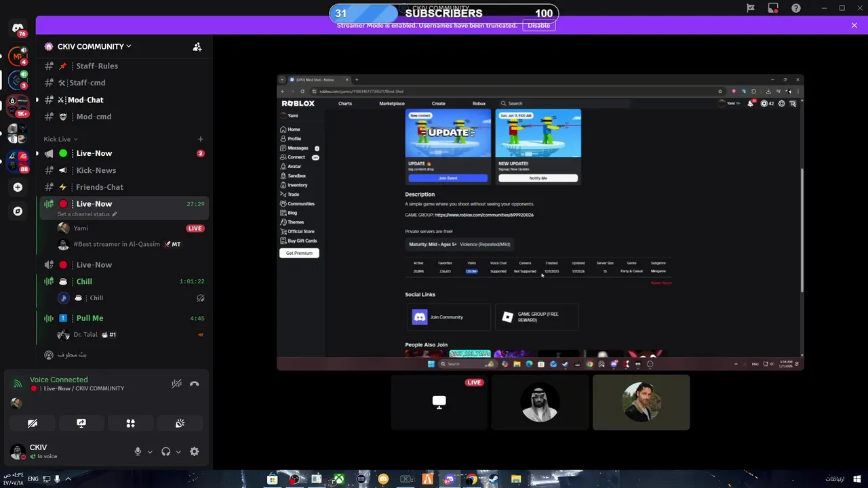Open User Settings gear icon
Image resolution: width=868 pixels, height=488 pixels.
tap(195, 451)
